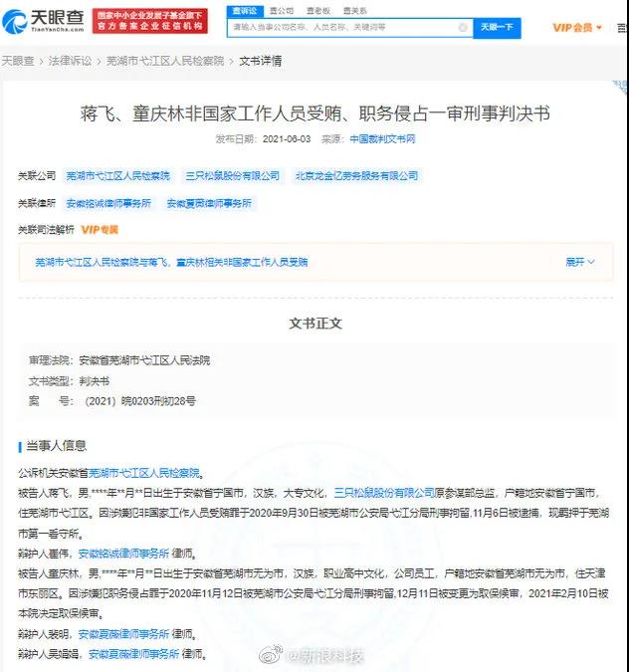Click the 天眼一下 search button
The image size is (629, 672).
[497, 28]
